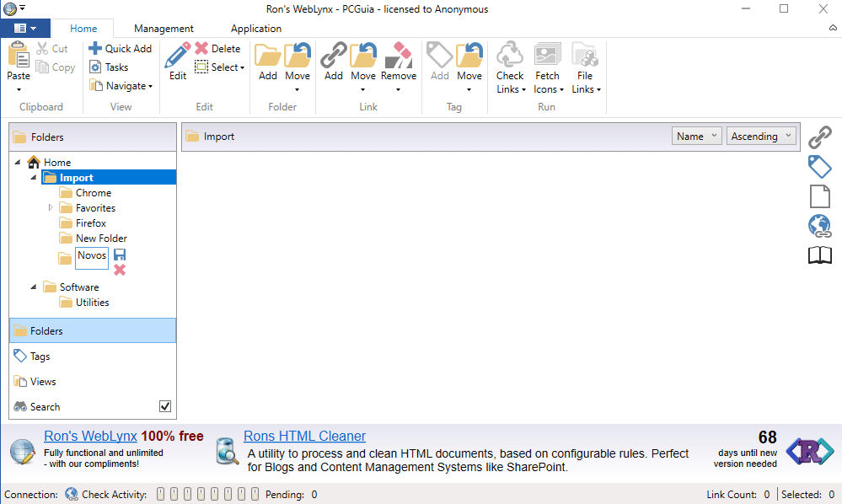Open the Navigate dropdown
The width and height of the screenshot is (842, 504).
point(121,86)
